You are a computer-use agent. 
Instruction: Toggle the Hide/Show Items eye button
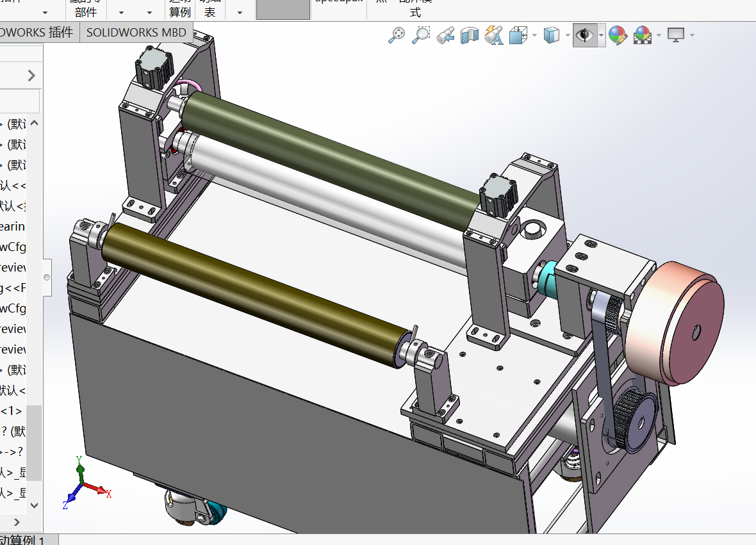584,35
